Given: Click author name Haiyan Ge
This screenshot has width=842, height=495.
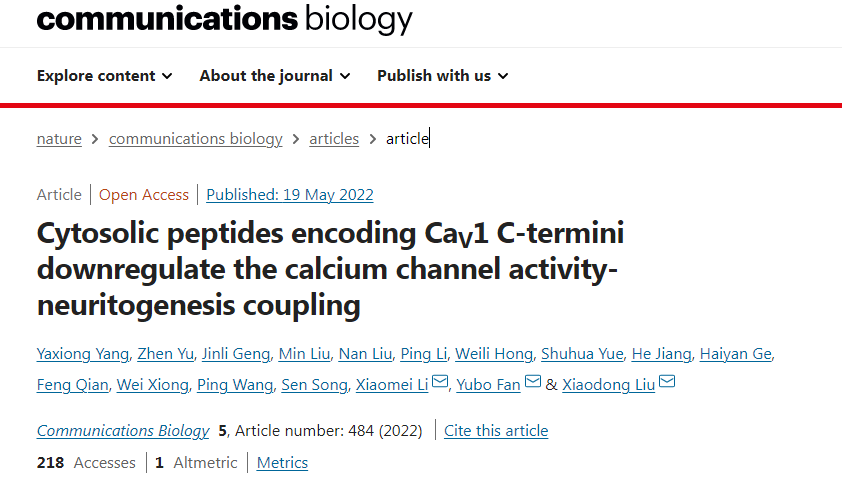Looking at the screenshot, I should (735, 354).
